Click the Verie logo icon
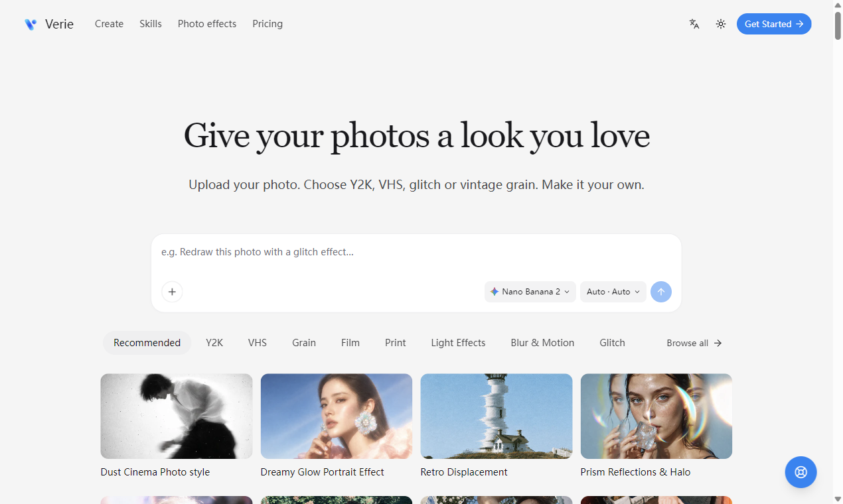Viewport: 843px width, 504px height. [31, 24]
